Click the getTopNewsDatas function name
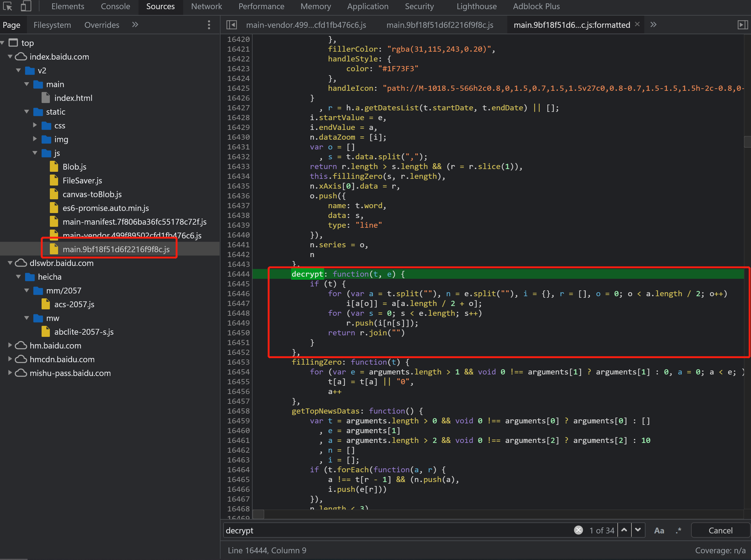Image resolution: width=751 pixels, height=560 pixels. (x=325, y=411)
